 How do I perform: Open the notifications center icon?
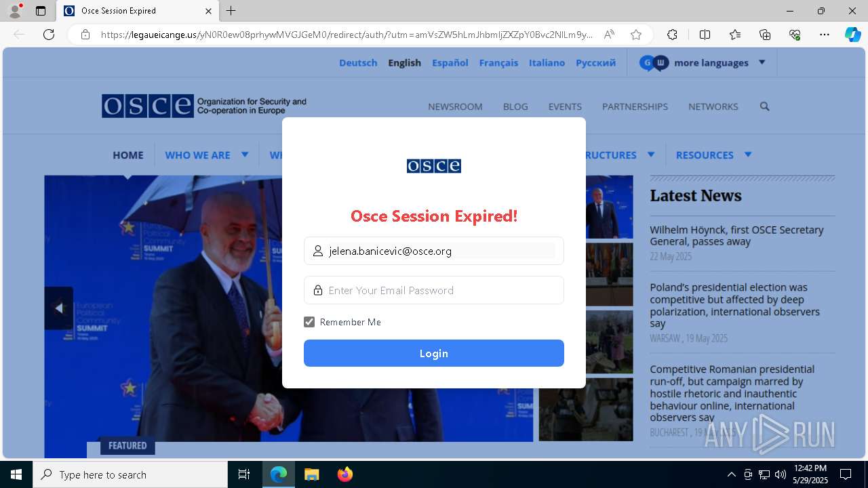click(x=846, y=474)
